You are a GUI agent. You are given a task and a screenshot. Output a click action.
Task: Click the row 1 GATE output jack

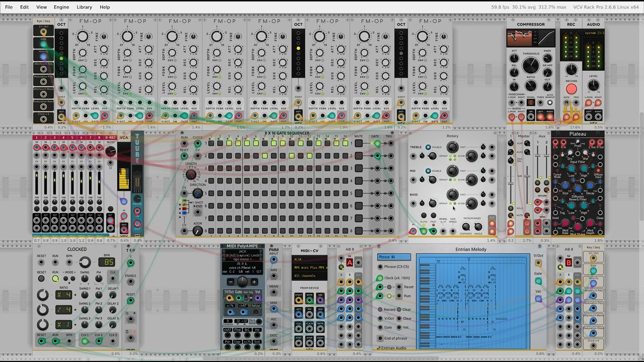point(377,143)
